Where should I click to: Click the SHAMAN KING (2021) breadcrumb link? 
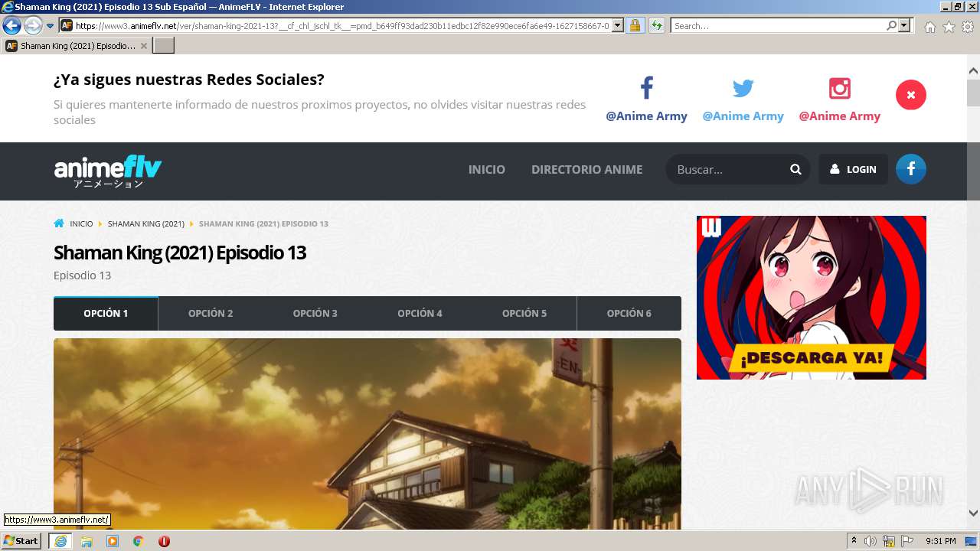point(145,223)
